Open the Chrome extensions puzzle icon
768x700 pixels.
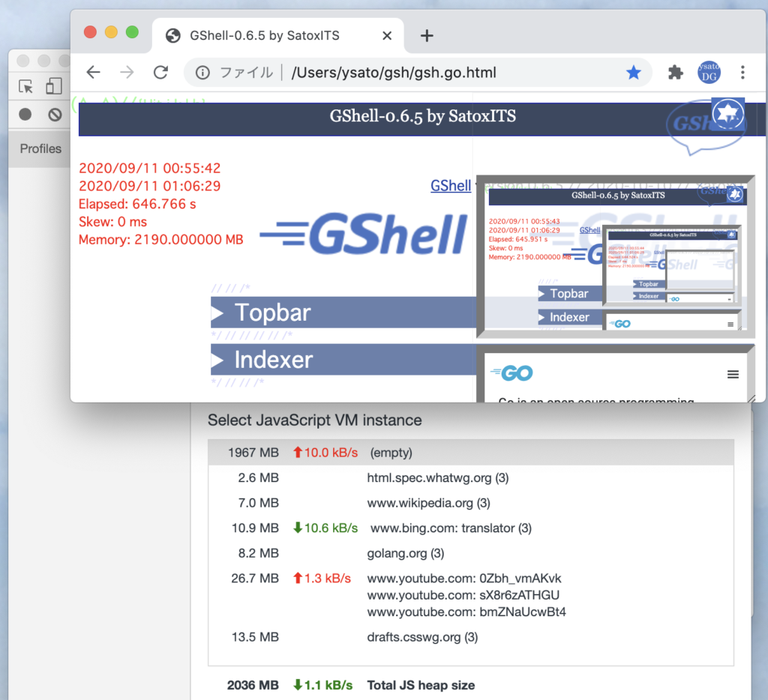point(676,73)
